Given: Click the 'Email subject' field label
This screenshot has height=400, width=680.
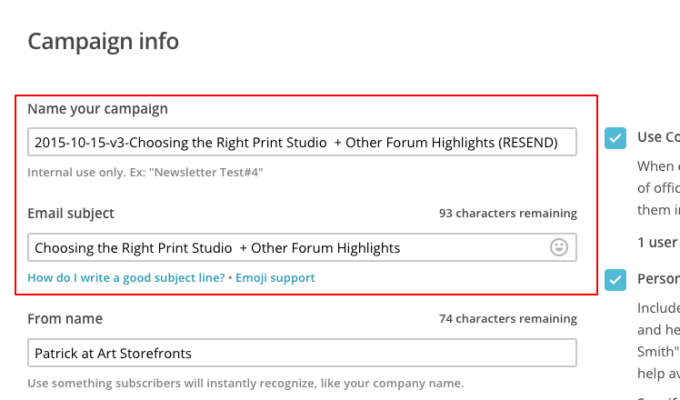Looking at the screenshot, I should [71, 213].
